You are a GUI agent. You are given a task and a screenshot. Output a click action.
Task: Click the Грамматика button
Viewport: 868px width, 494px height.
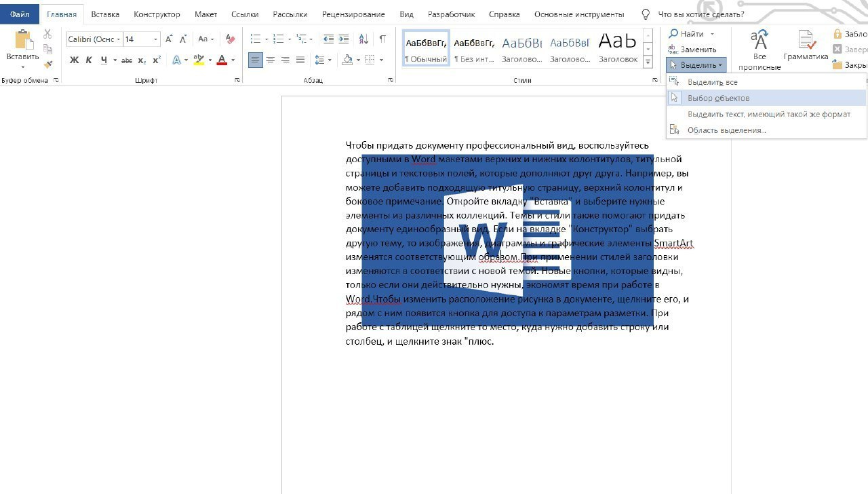806,46
